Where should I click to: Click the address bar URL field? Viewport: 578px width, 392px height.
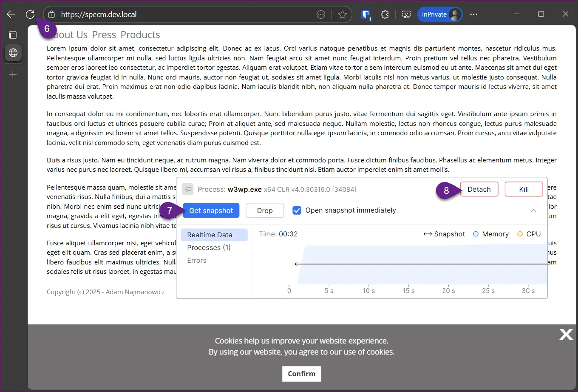click(x=183, y=14)
